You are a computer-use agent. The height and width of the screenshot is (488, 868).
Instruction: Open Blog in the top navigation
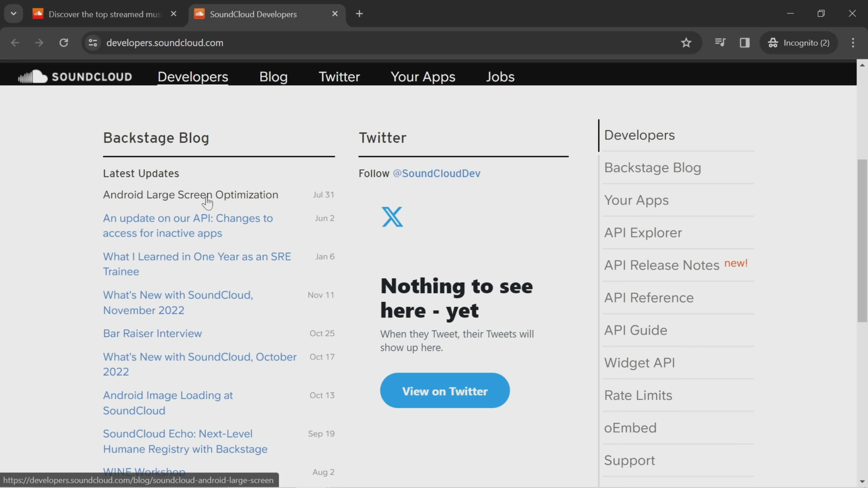pos(273,77)
